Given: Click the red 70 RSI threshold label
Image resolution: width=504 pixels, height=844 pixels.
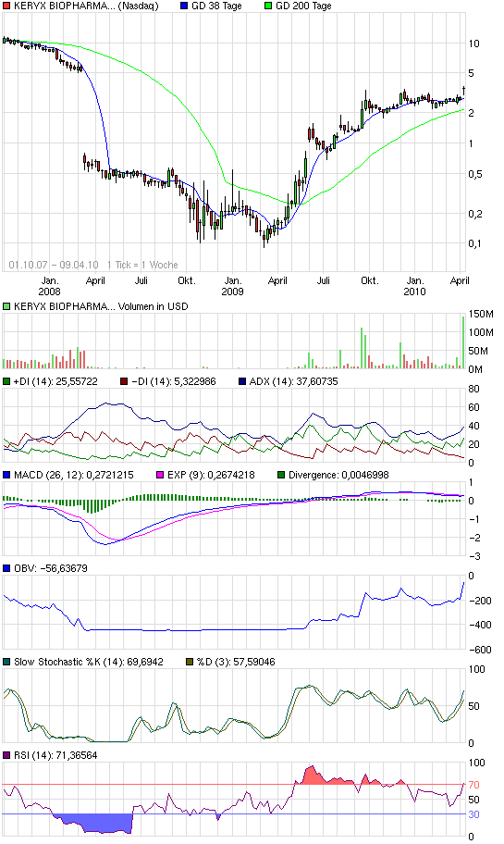Looking at the screenshot, I should point(473,785).
